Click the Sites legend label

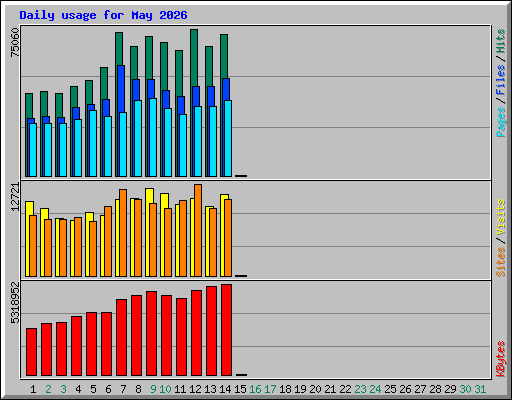501,262
